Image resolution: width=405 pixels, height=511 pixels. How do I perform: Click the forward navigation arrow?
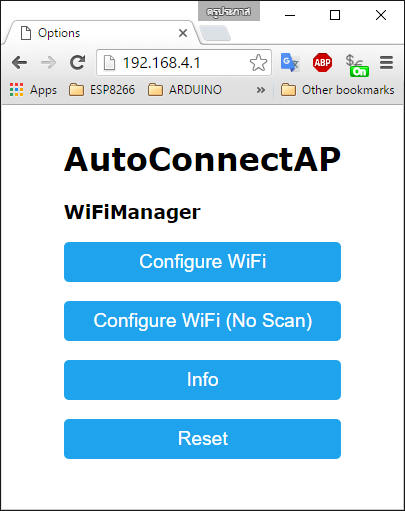click(48, 63)
